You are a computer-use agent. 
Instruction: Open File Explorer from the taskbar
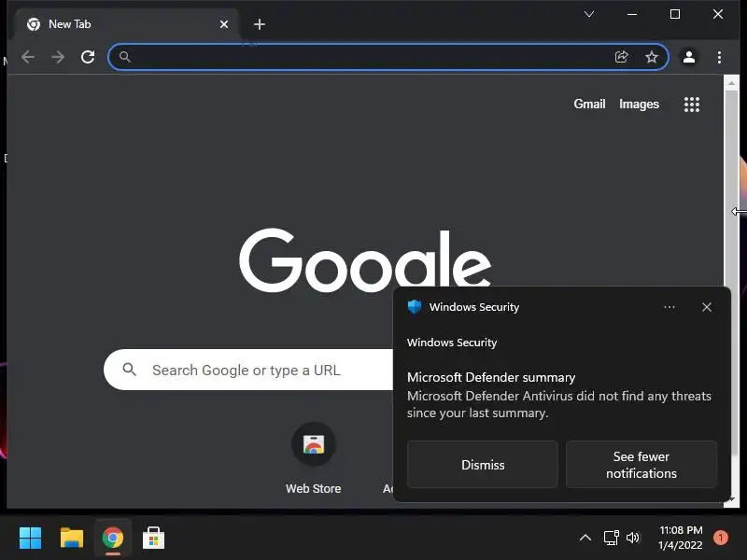72,538
